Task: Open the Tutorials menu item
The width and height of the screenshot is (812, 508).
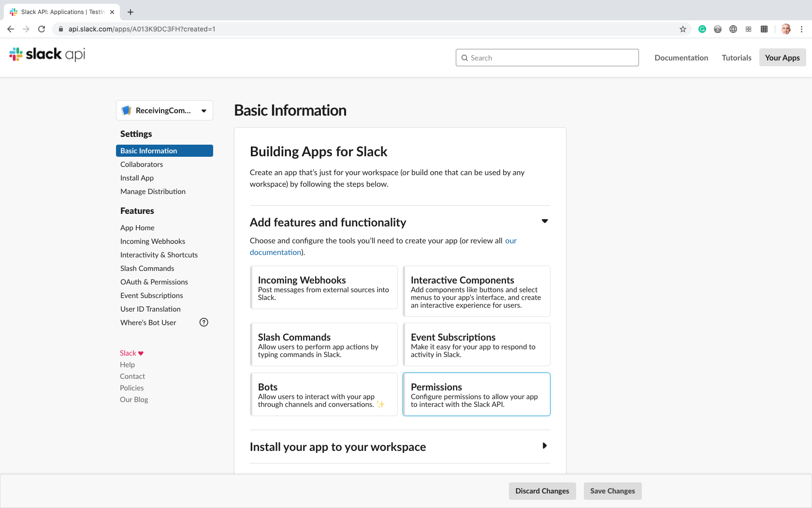Action: pos(736,58)
